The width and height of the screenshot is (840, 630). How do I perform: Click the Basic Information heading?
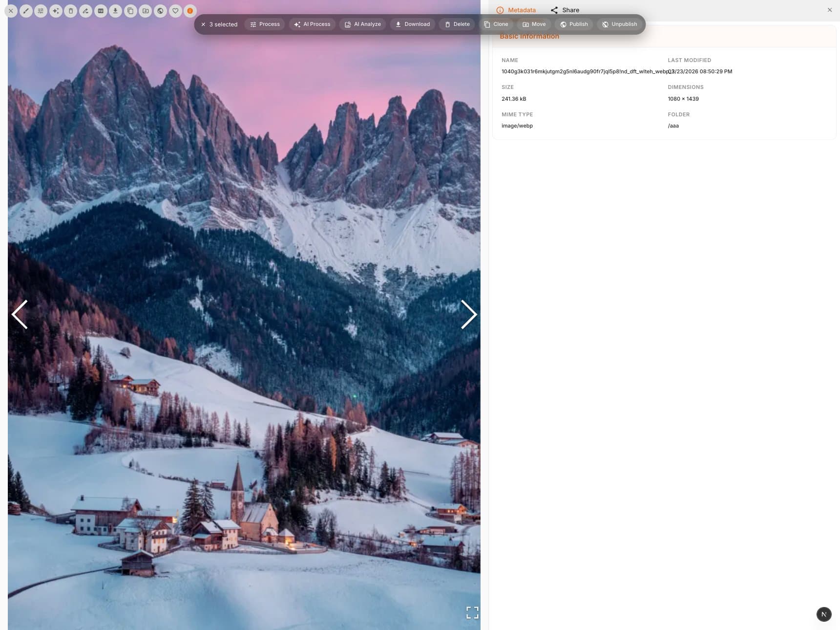529,36
